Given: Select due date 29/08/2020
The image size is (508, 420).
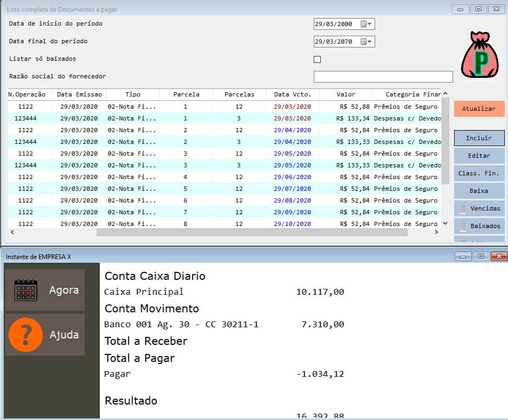Looking at the screenshot, I should tap(292, 200).
